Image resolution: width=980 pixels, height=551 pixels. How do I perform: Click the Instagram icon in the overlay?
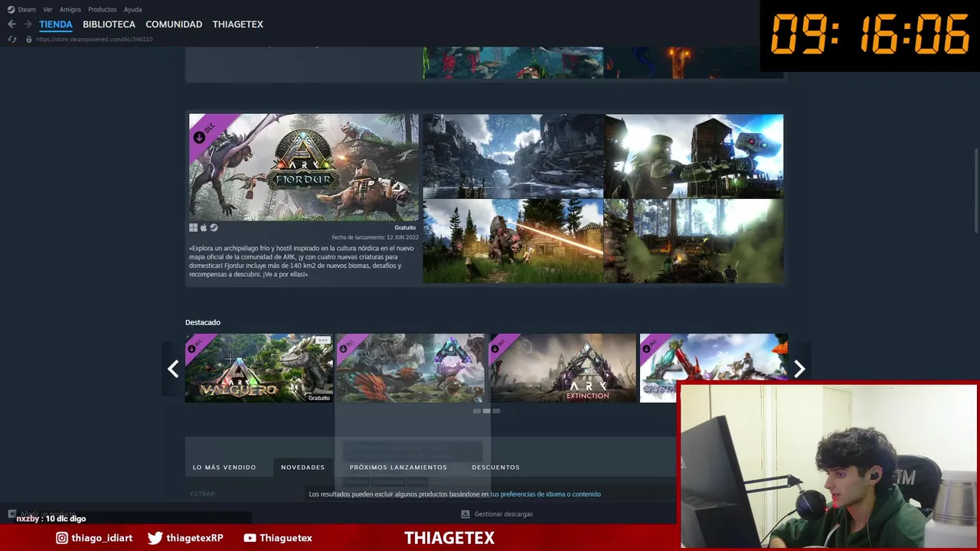[62, 538]
